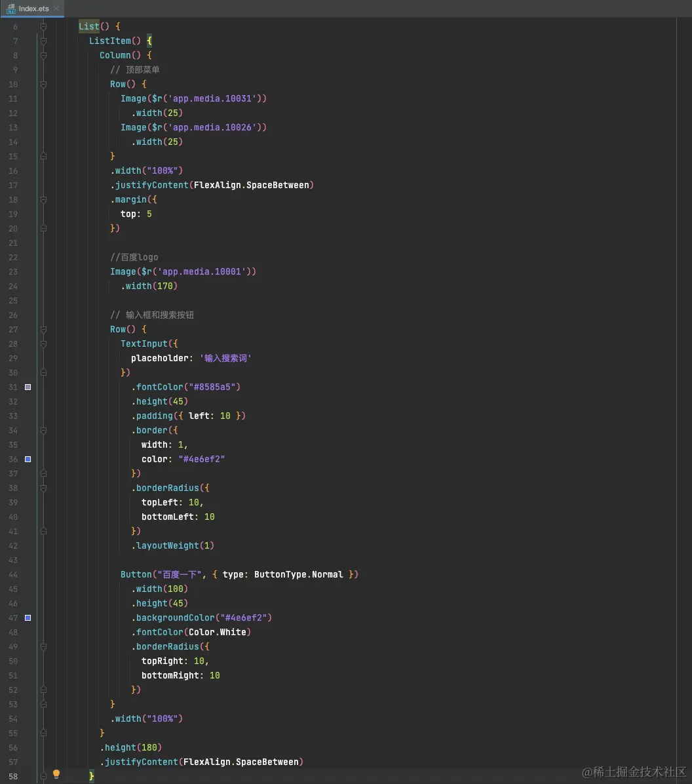The width and height of the screenshot is (692, 784).
Task: Place cursor on 'app.media.10026' string
Action: (x=212, y=128)
